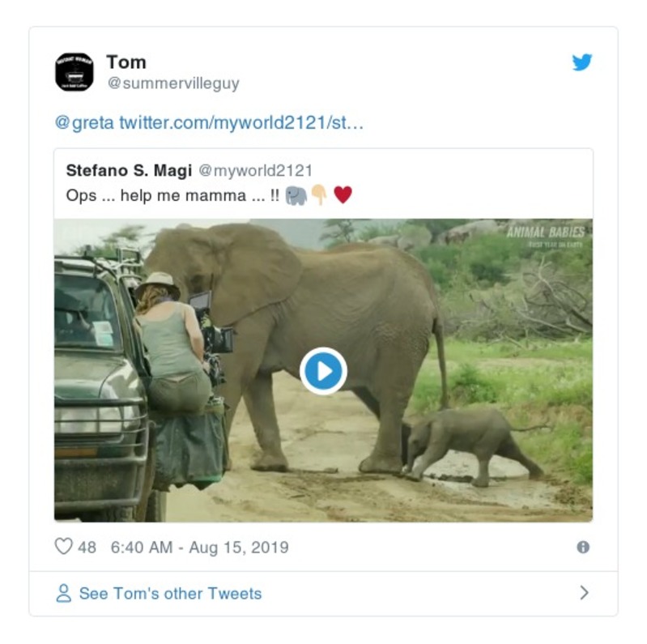Click the info icon beside the timestamp
Viewport: 647px width, 644px height.
point(582,547)
